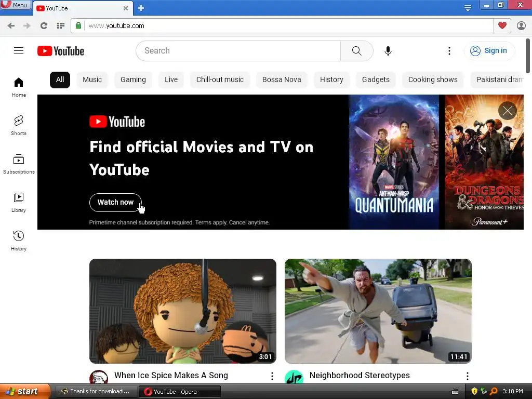The image size is (532, 399).
Task: Click the YouTube tab title
Action: (57, 8)
